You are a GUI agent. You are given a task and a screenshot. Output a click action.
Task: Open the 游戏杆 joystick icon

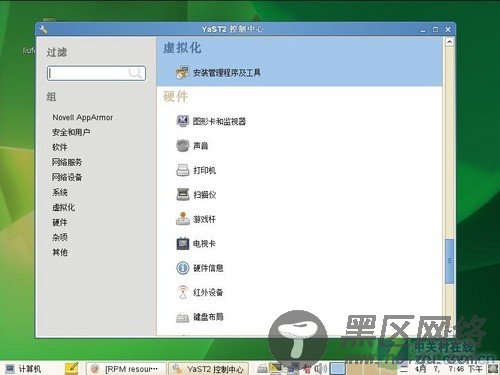(182, 219)
